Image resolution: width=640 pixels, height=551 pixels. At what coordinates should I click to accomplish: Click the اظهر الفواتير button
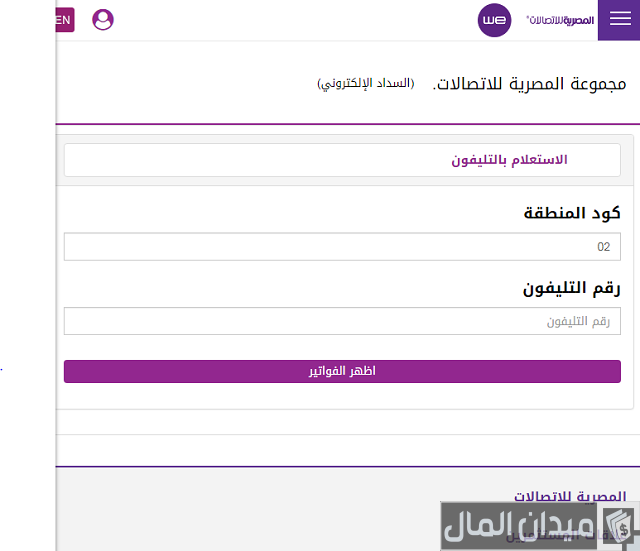coord(342,371)
